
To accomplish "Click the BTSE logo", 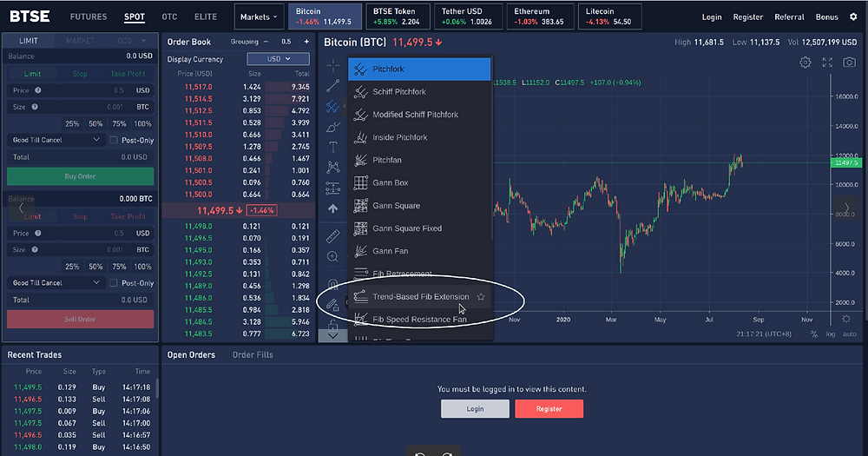I will pos(30,17).
